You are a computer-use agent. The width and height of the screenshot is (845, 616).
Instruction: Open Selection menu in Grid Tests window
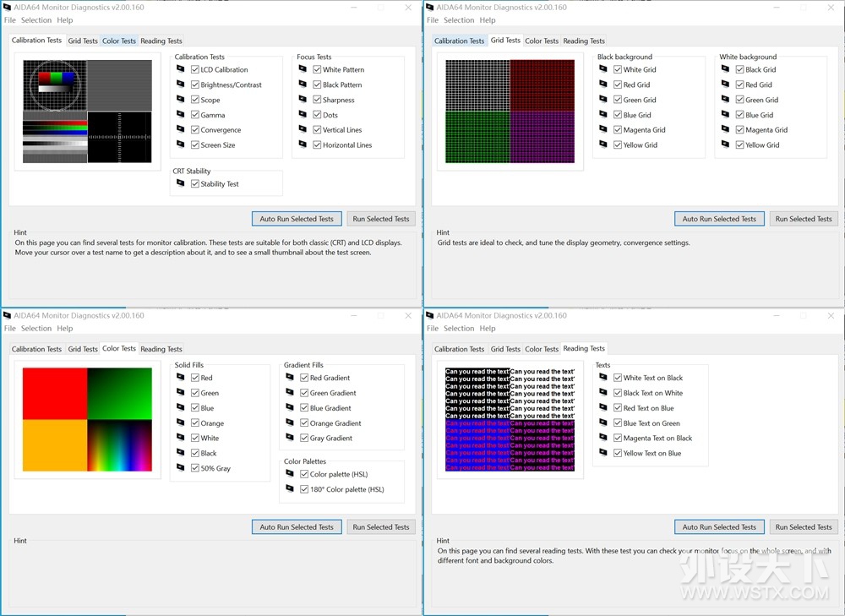(x=459, y=20)
